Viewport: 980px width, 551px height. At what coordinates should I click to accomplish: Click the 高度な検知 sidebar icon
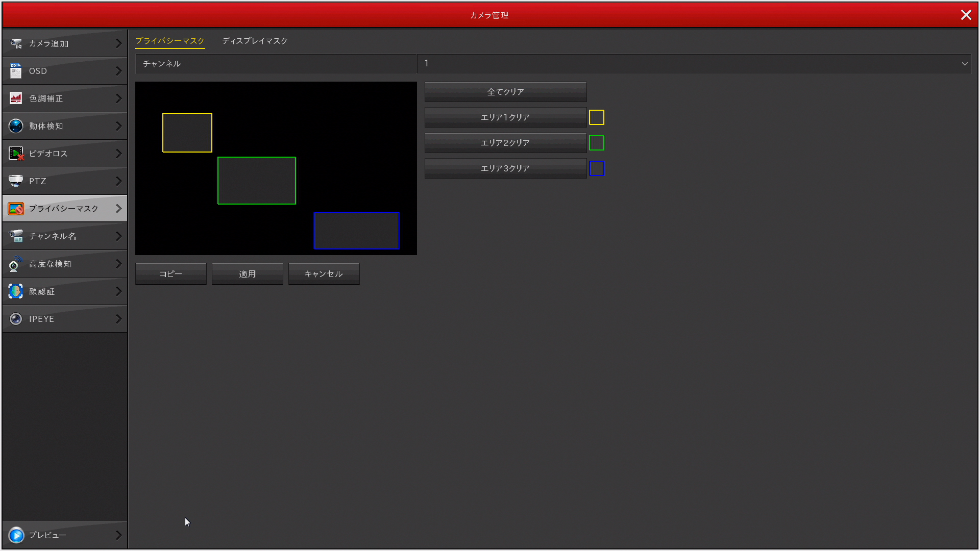coord(16,264)
